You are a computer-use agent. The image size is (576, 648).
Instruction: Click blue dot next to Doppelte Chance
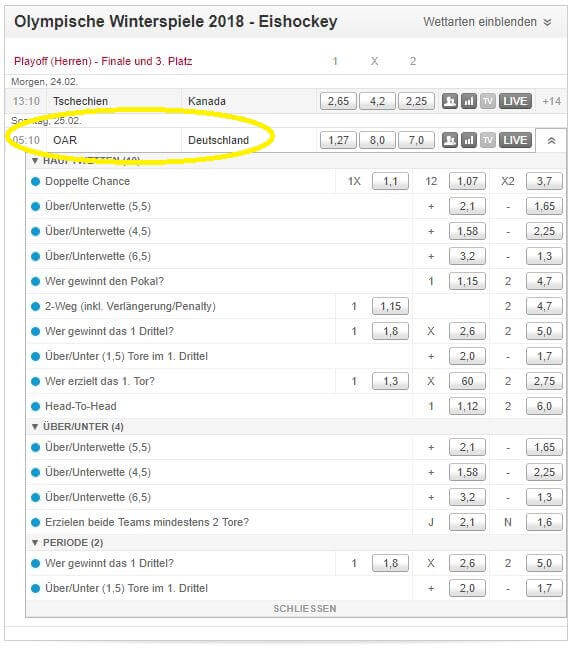tap(36, 181)
